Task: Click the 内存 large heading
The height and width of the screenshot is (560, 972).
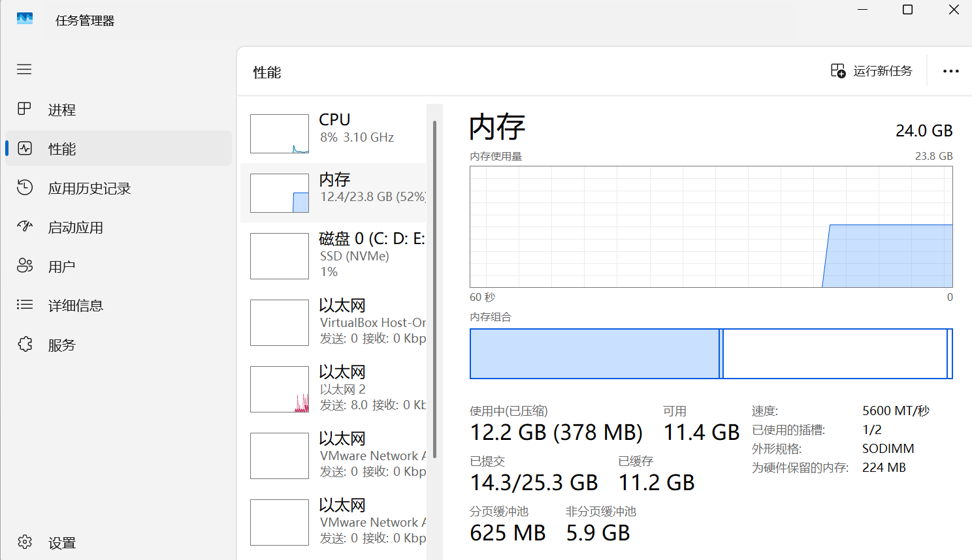Action: pyautogui.click(x=497, y=127)
